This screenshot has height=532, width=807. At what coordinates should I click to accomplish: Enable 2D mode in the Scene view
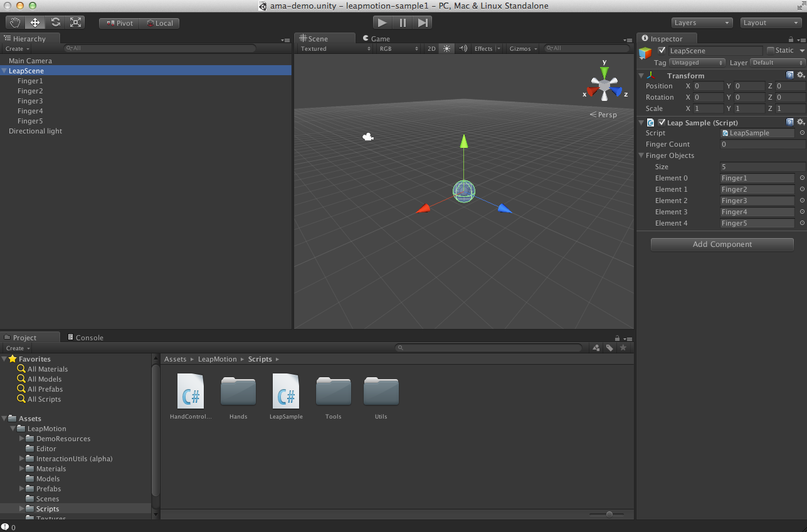coord(431,48)
